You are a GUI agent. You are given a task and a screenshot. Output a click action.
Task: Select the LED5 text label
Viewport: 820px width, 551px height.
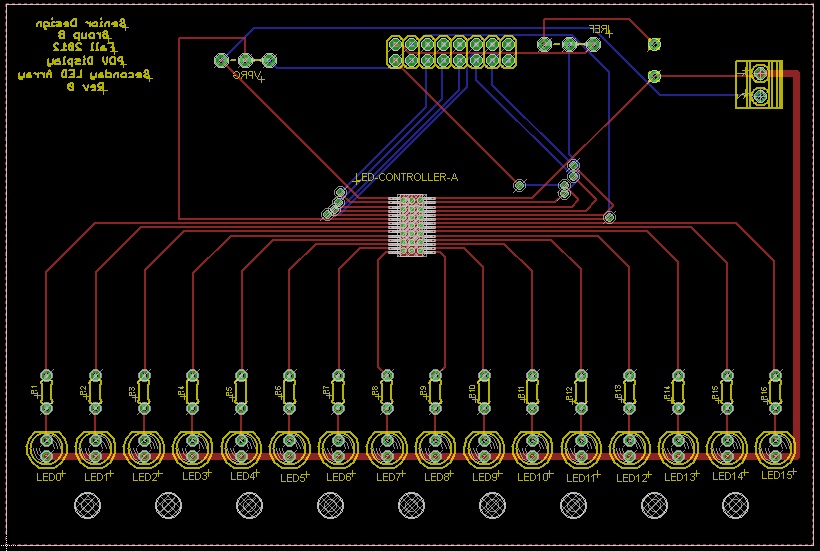293,477
